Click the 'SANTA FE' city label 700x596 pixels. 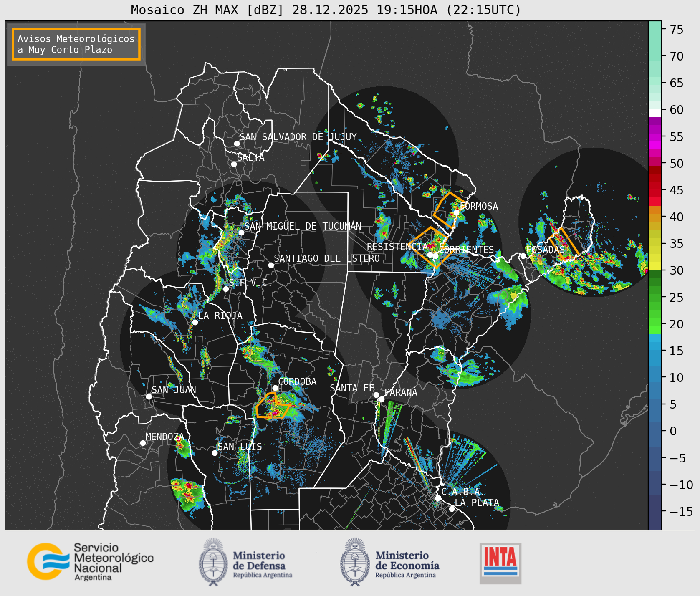352,388
